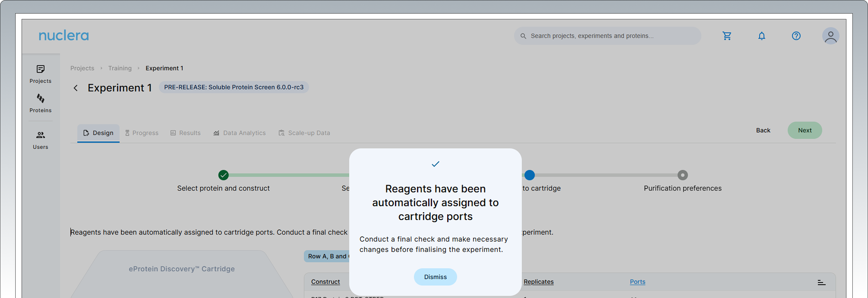Select the current blue cartridge step marker
868x298 pixels.
click(x=529, y=175)
